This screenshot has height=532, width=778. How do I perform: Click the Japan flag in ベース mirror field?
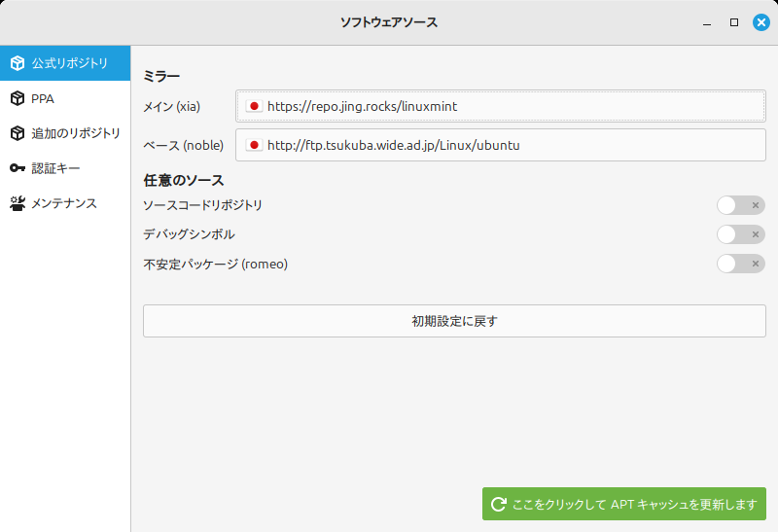point(254,145)
